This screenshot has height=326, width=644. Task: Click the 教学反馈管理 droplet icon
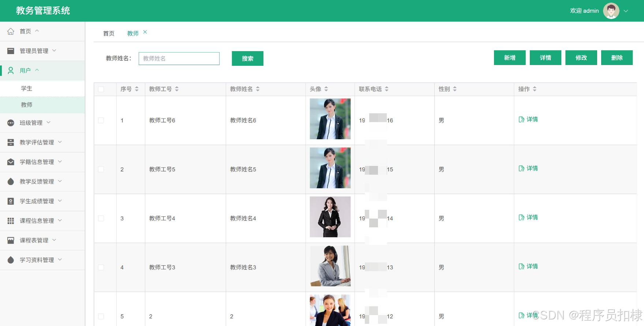tap(11, 182)
